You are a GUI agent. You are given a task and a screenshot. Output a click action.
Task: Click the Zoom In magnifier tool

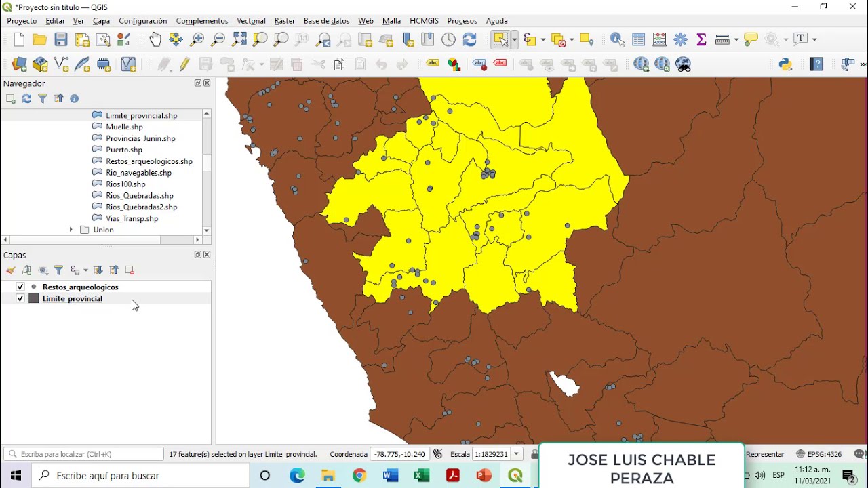(x=197, y=40)
